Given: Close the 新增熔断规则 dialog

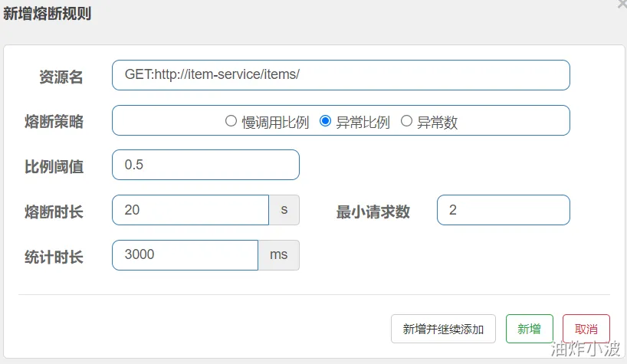Looking at the screenshot, I should (622, 4).
